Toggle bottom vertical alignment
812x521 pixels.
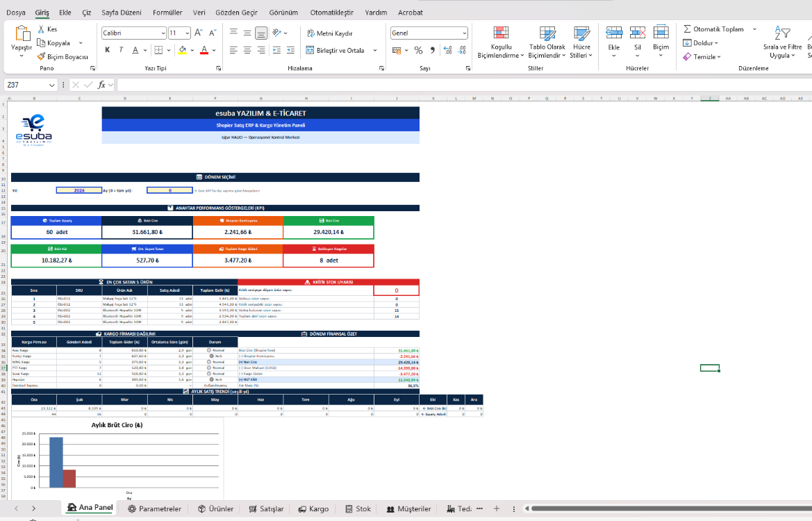pyautogui.click(x=261, y=33)
